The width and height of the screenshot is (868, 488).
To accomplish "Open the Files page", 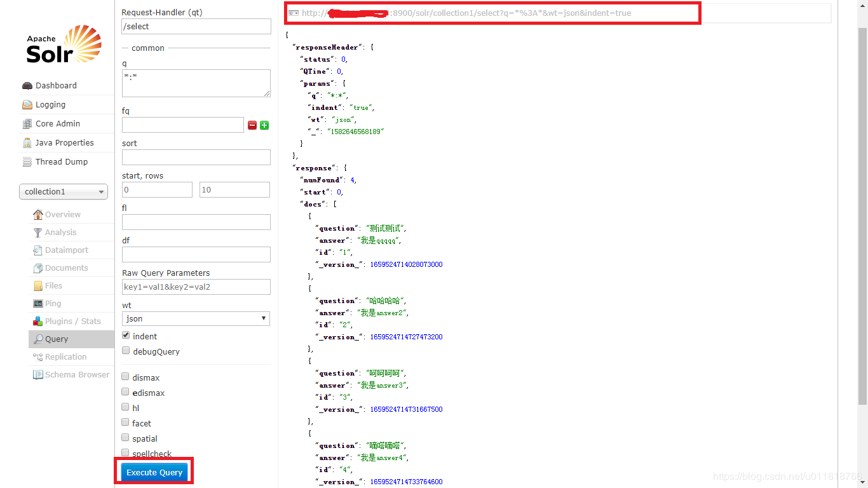I will pos(53,286).
